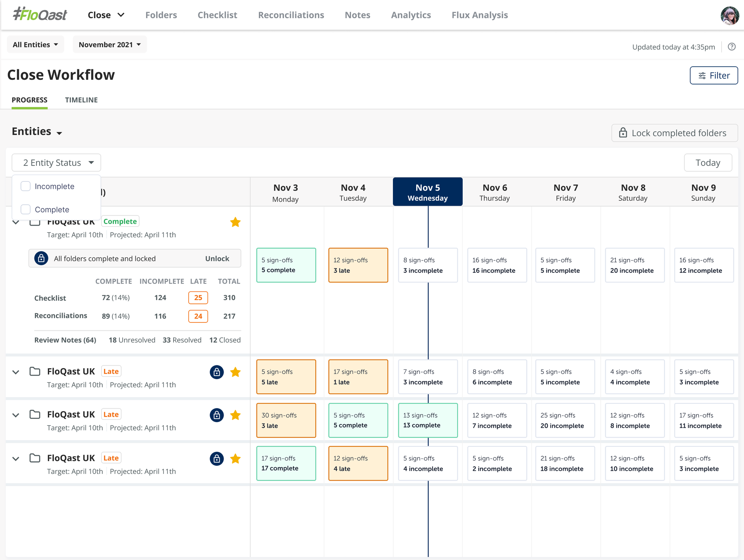This screenshot has height=560, width=744.
Task: Select the PROGRESS tab
Action: tap(29, 100)
